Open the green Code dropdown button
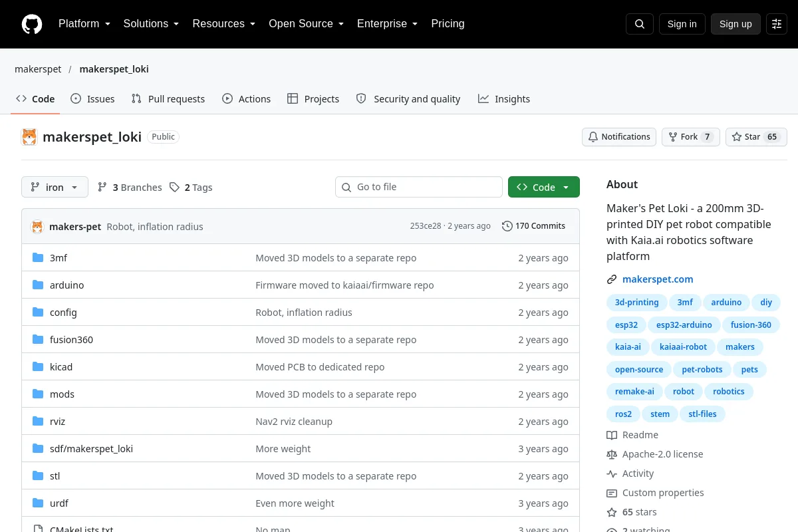Screen dimensions: 798x532 click(544, 188)
